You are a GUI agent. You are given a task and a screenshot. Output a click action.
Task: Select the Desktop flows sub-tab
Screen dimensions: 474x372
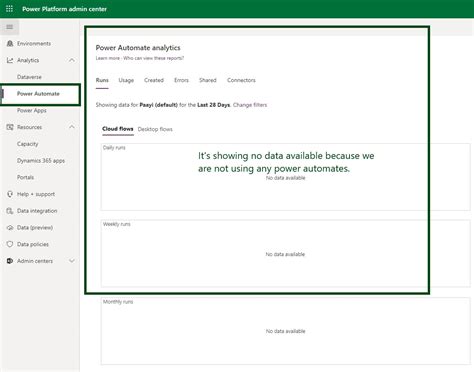[155, 129]
